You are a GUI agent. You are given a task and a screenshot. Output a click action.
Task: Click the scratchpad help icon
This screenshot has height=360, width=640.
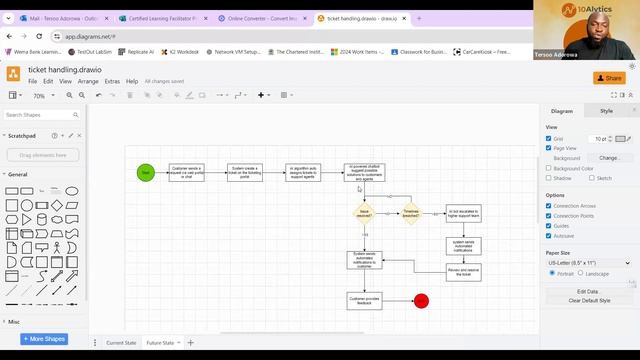coord(54,136)
